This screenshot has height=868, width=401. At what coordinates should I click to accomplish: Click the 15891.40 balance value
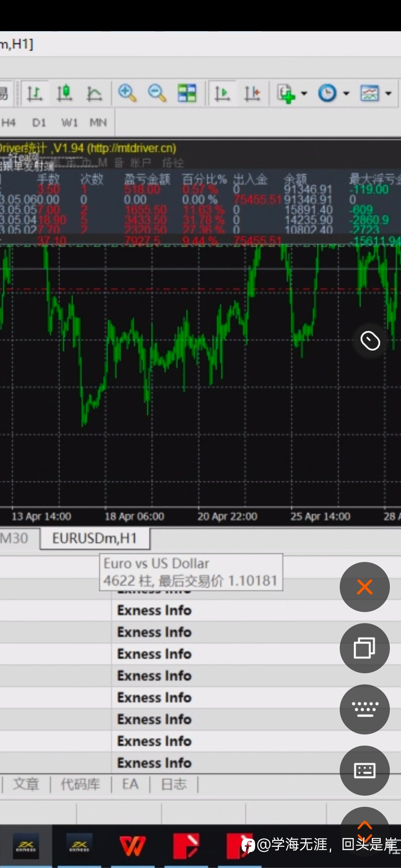(309, 210)
